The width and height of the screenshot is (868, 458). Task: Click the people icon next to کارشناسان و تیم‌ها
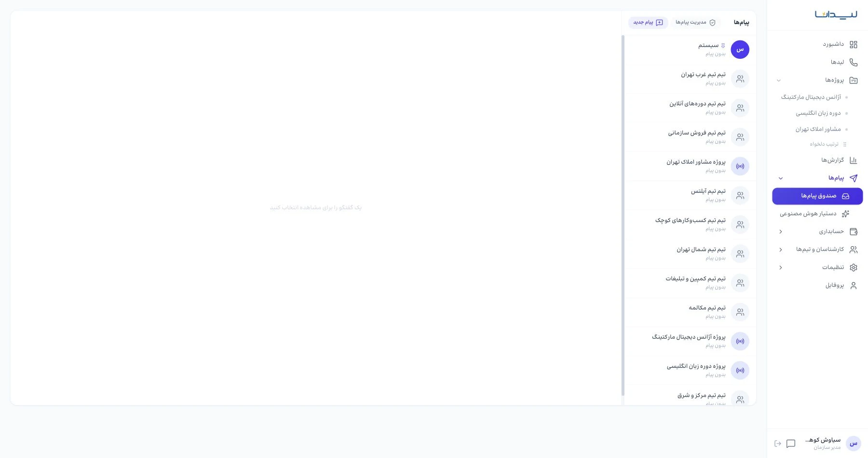(853, 249)
